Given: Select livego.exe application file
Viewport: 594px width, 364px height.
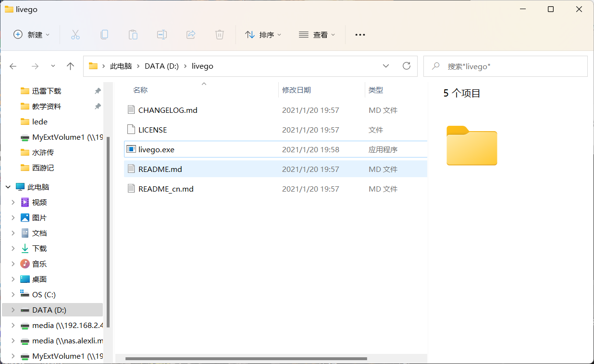Looking at the screenshot, I should click(x=156, y=149).
